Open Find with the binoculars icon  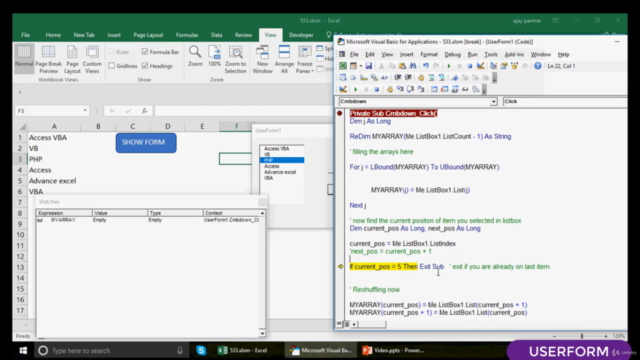[413, 66]
